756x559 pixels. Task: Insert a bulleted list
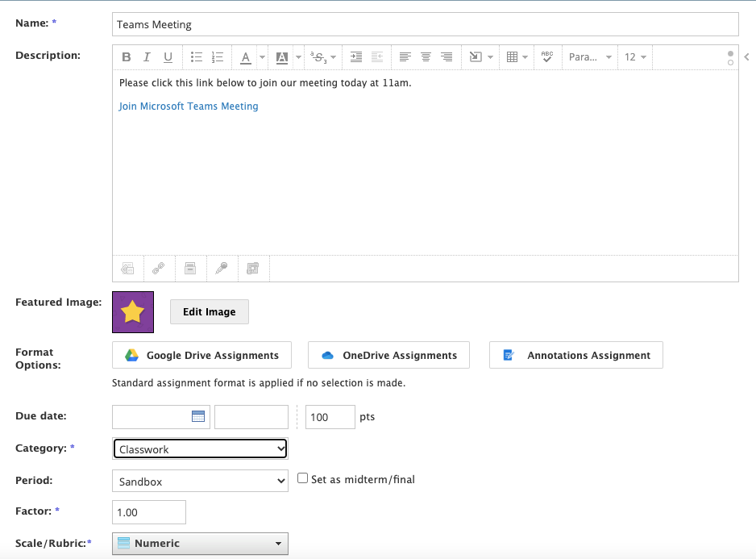coord(196,57)
